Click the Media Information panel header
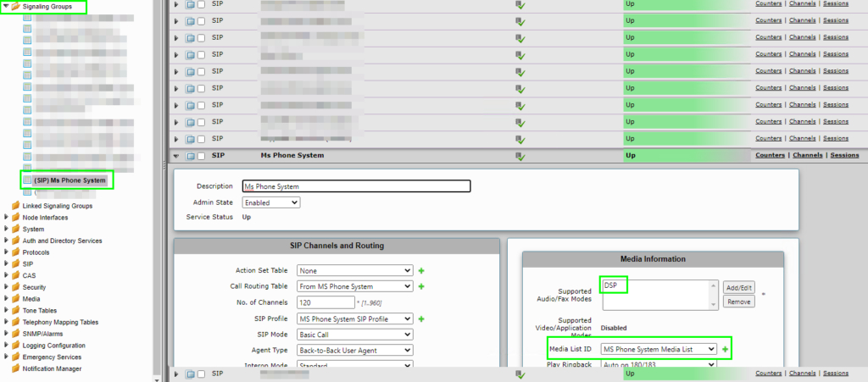Viewport: 868px width, 382px height. click(x=653, y=258)
